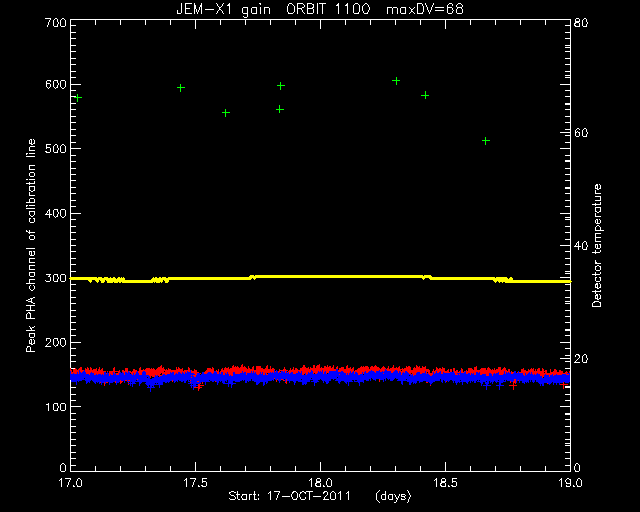Click the yellow temperature line at day 18.0
Viewport: 640px width, 512px height.
[x=320, y=277]
